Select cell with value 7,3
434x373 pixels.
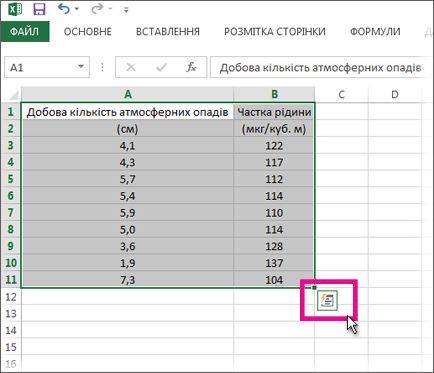128,280
